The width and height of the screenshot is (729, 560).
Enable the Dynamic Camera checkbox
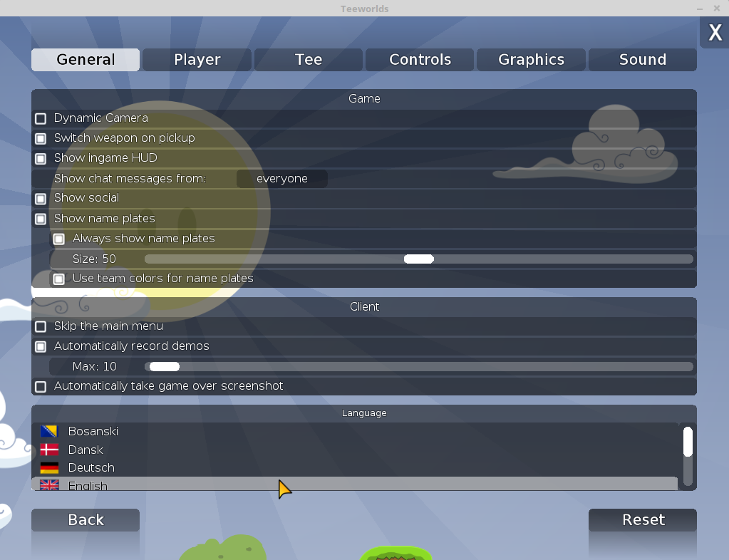click(x=41, y=118)
